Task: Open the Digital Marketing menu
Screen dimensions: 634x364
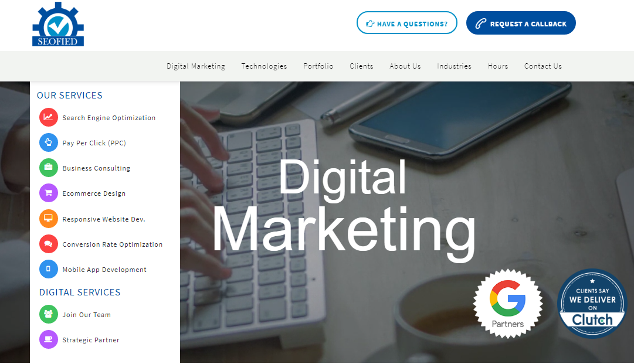Action: (x=196, y=66)
